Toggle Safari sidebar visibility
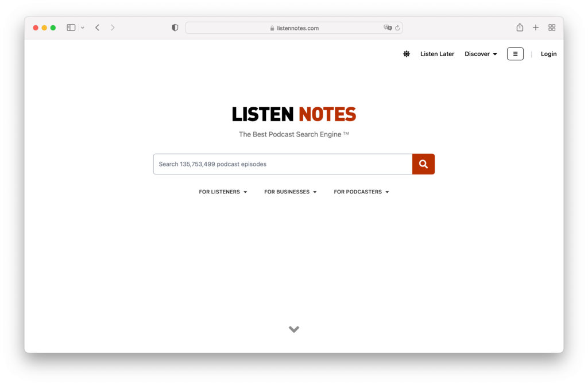Image resolution: width=588 pixels, height=385 pixels. pyautogui.click(x=71, y=28)
